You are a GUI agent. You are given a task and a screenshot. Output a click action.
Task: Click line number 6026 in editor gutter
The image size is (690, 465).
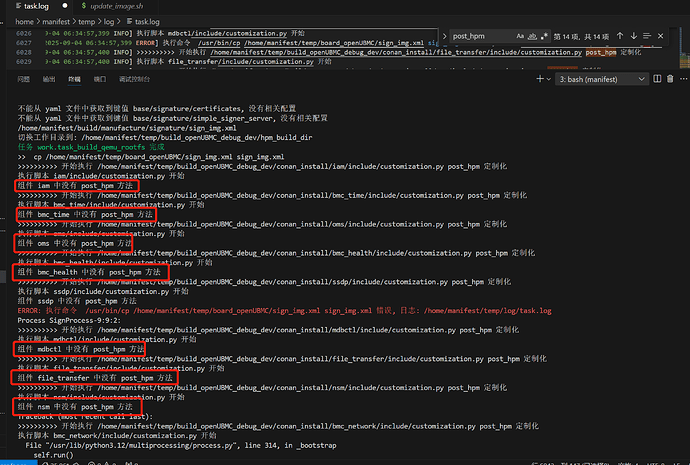(x=23, y=33)
